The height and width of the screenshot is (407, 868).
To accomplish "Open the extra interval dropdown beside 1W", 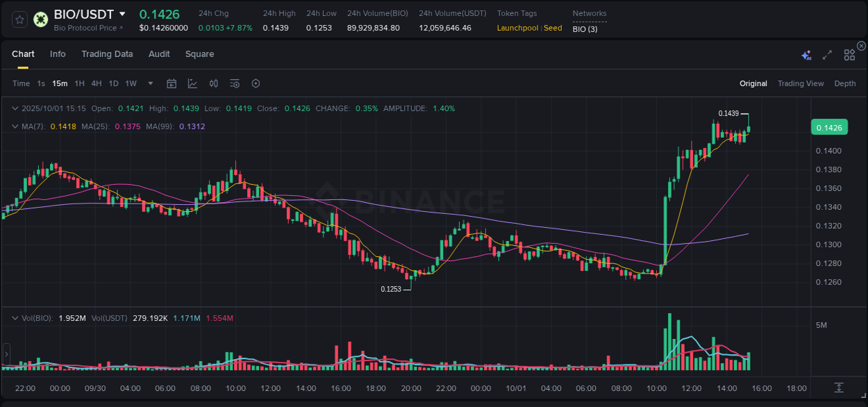I will [x=149, y=83].
